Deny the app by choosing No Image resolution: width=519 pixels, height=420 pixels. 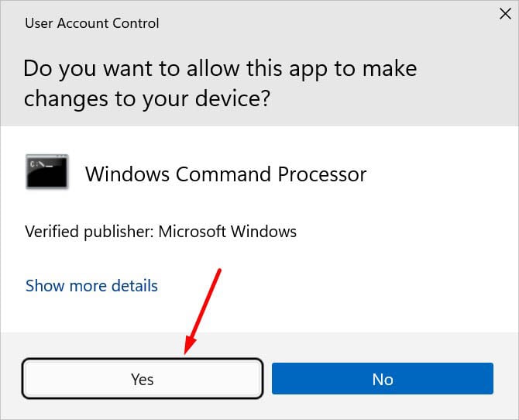tap(382, 379)
